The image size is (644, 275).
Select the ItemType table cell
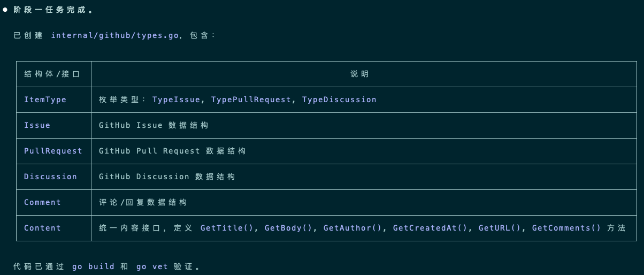pyautogui.click(x=45, y=100)
